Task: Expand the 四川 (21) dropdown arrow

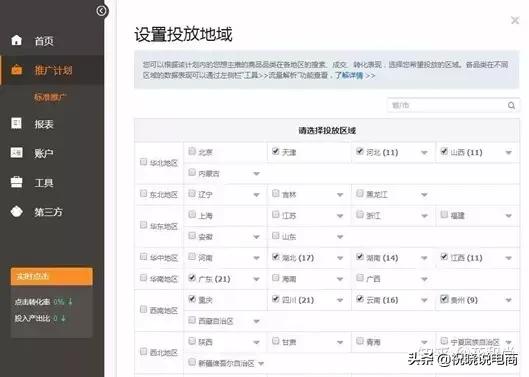Action: [340, 300]
